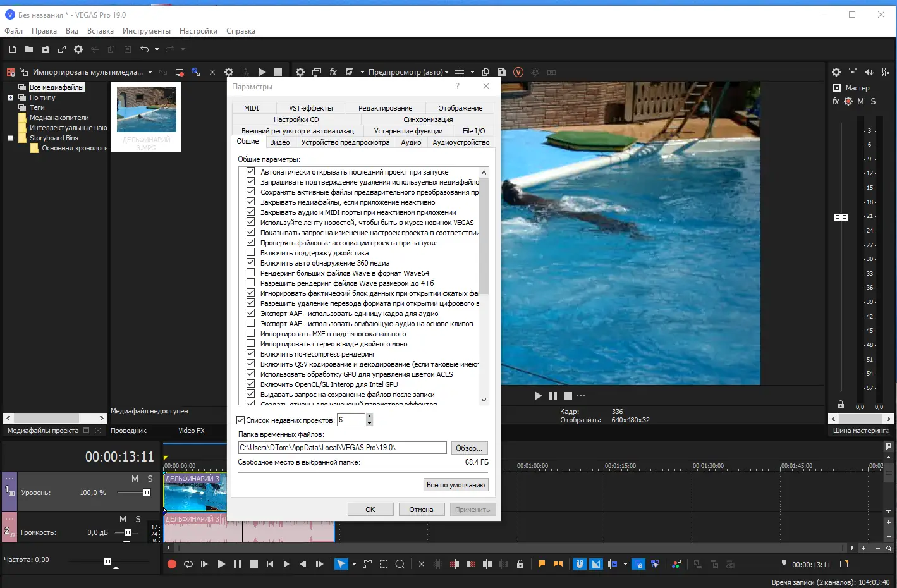This screenshot has height=588, width=897.
Task: Uncheck auto-detect 360 media option
Action: point(250,262)
